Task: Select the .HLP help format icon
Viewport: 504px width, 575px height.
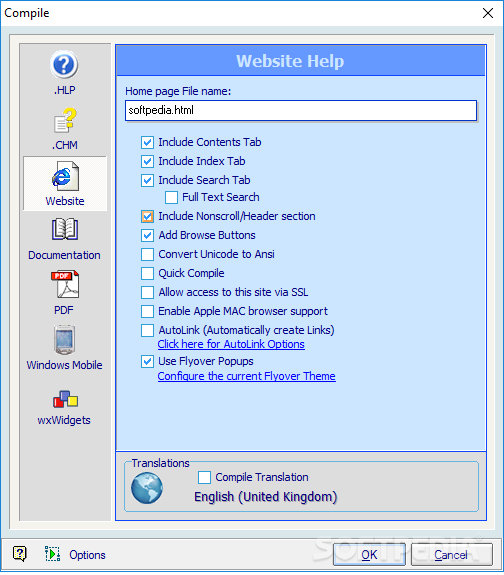Action: (64, 65)
